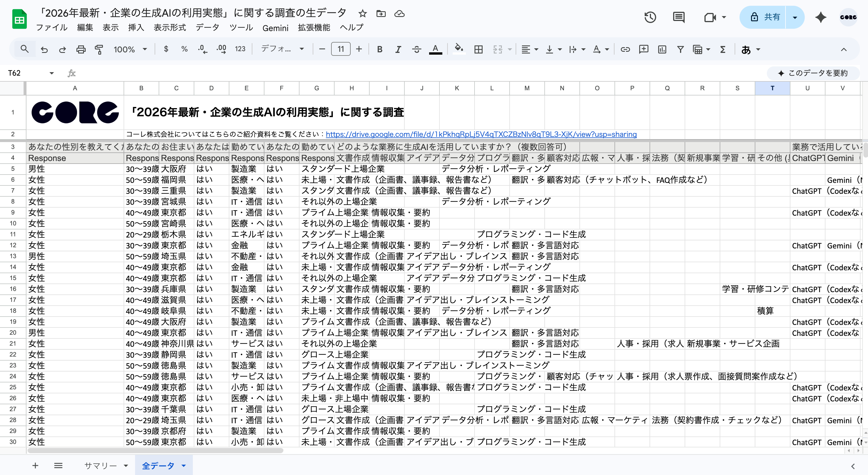The width and height of the screenshot is (868, 475).
Task: Click the 共有 share button
Action: click(x=764, y=17)
